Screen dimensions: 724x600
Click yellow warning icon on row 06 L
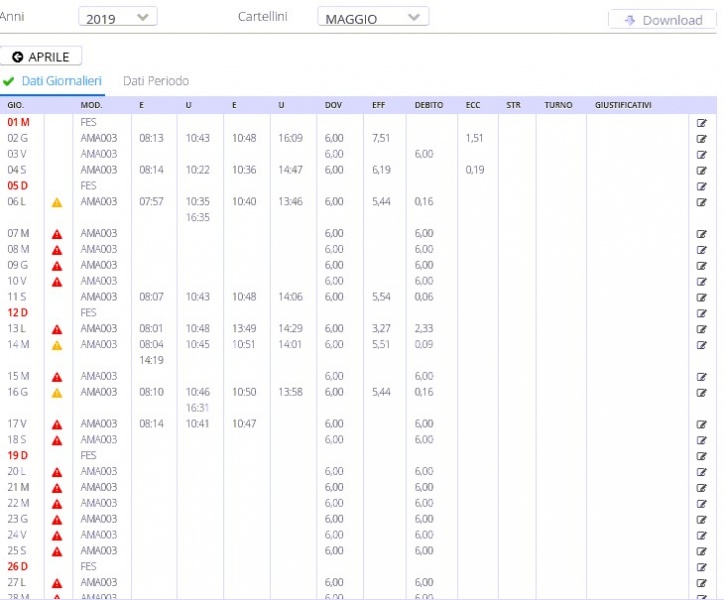[57, 202]
